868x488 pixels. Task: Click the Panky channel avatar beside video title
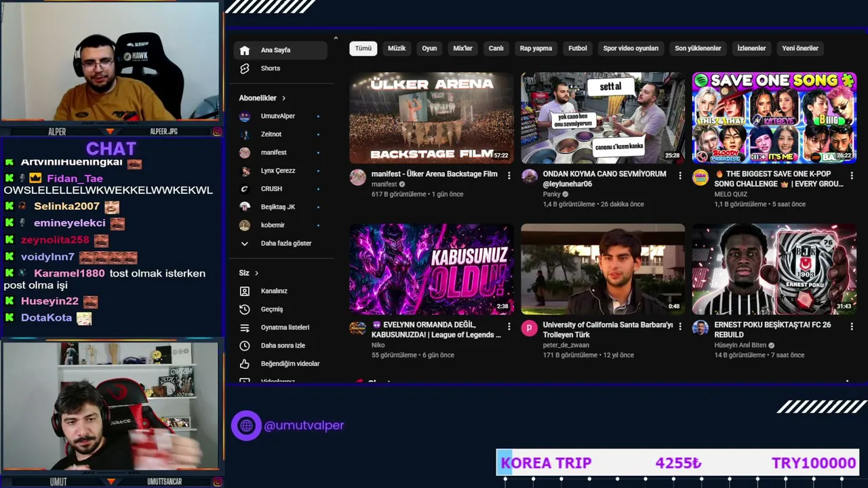point(529,176)
